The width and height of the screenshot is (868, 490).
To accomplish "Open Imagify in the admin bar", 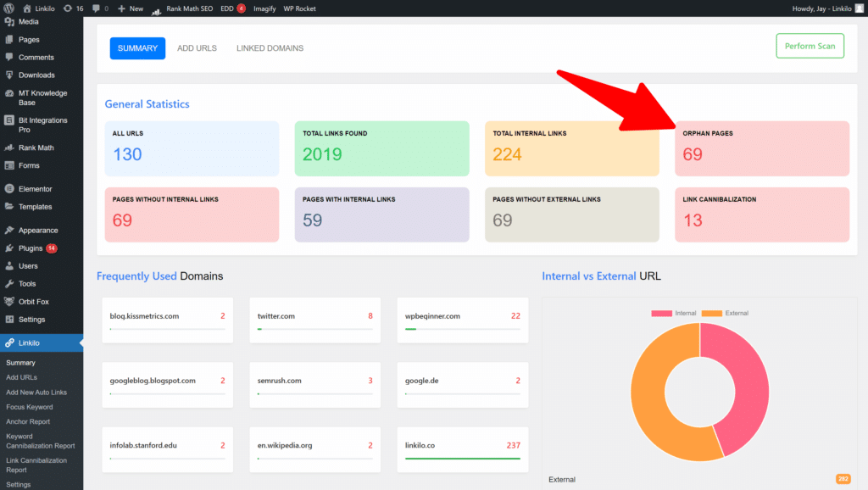I will point(264,8).
